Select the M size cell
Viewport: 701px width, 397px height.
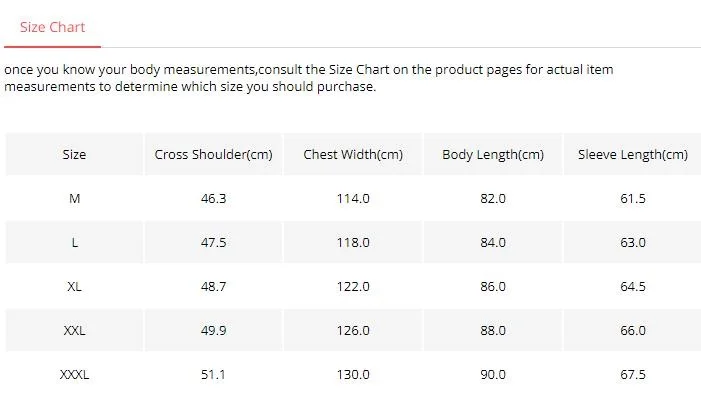[74, 198]
